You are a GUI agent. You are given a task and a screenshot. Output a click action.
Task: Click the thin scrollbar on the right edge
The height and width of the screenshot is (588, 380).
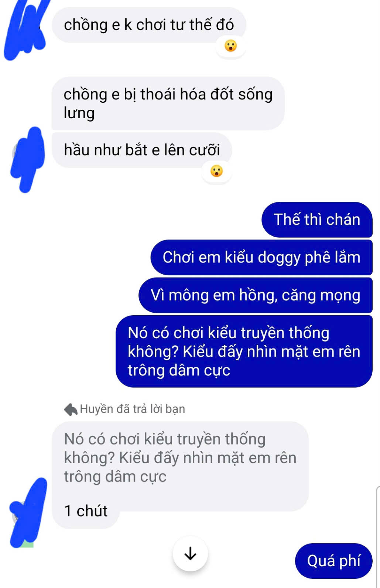378,537
